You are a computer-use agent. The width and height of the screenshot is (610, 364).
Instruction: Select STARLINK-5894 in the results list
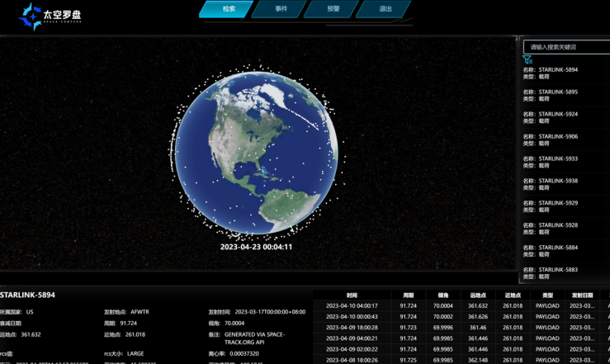coord(561,73)
